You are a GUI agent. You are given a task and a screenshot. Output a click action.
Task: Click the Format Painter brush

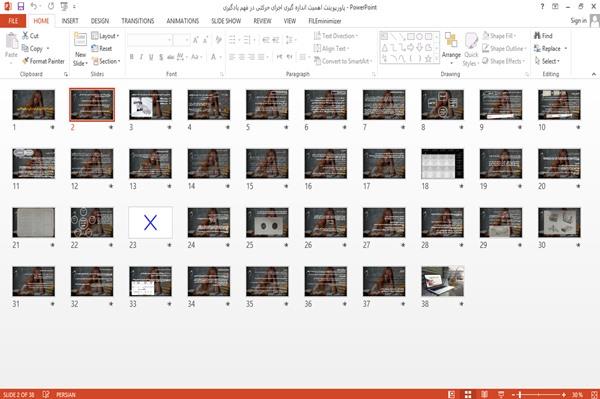pyautogui.click(x=25, y=61)
